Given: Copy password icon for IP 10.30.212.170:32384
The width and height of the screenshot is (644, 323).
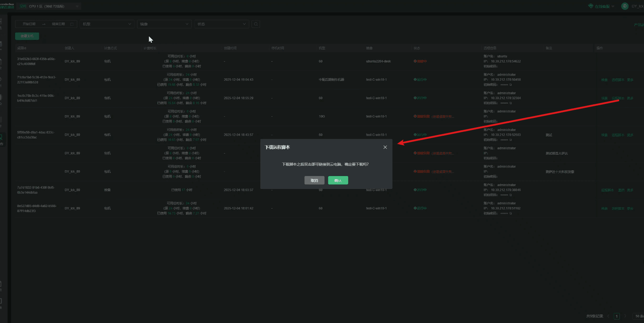Looking at the screenshot, I should [x=510, y=103].
